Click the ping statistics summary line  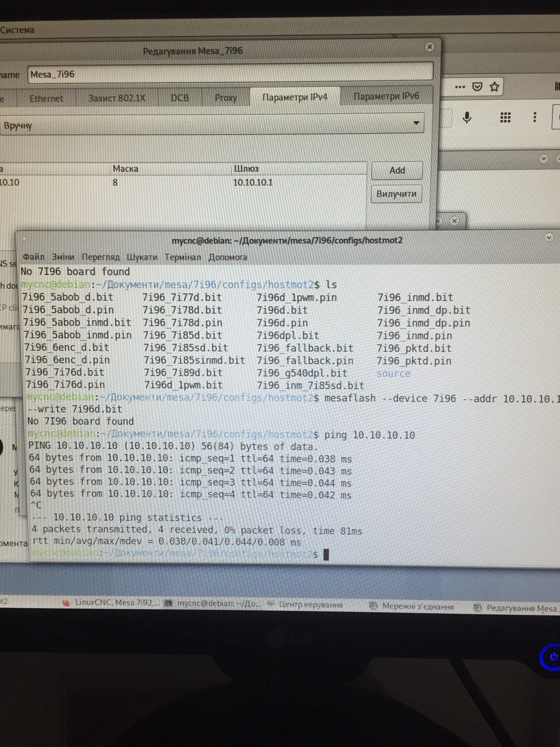(x=197, y=530)
